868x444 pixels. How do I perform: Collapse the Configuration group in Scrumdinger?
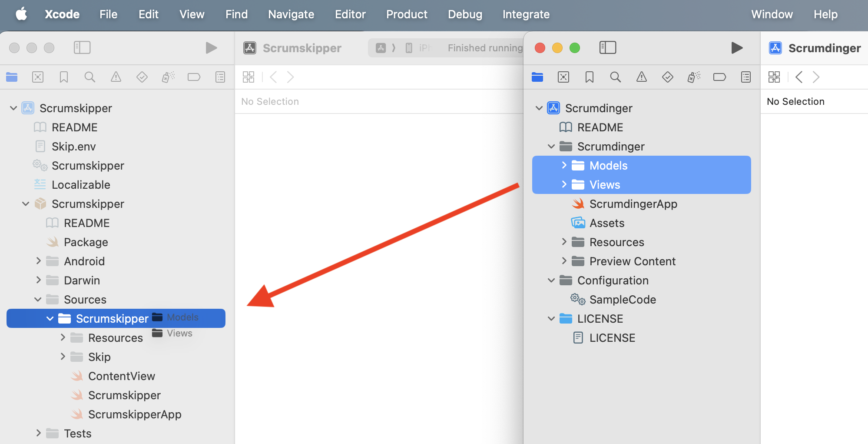[x=551, y=280]
